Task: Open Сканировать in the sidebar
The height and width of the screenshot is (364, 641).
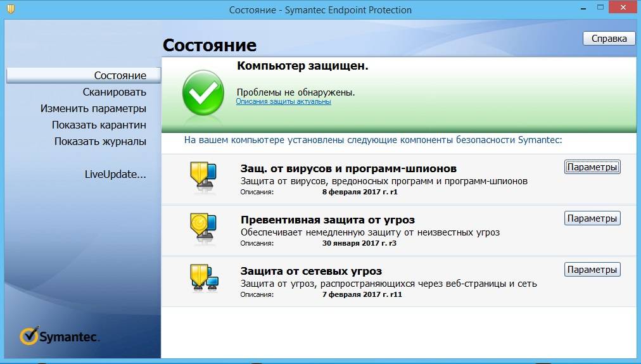Action: pos(115,92)
